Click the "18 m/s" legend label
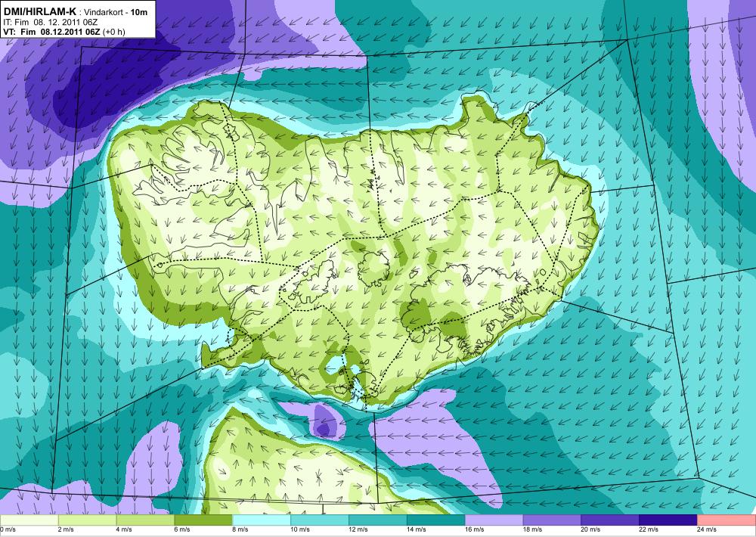 tap(532, 529)
